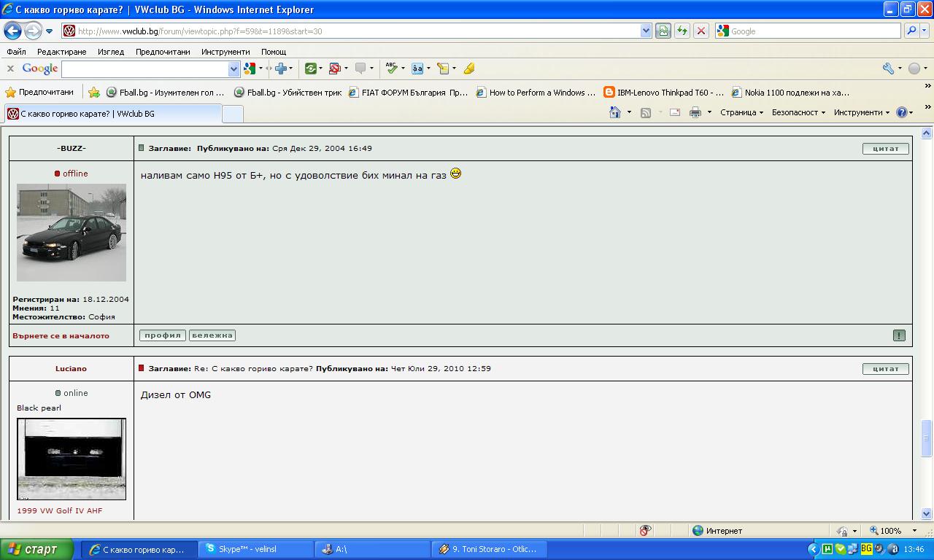This screenshot has height=560, width=934.
Task: Switch to Skype window in taskbar
Action: point(255,549)
